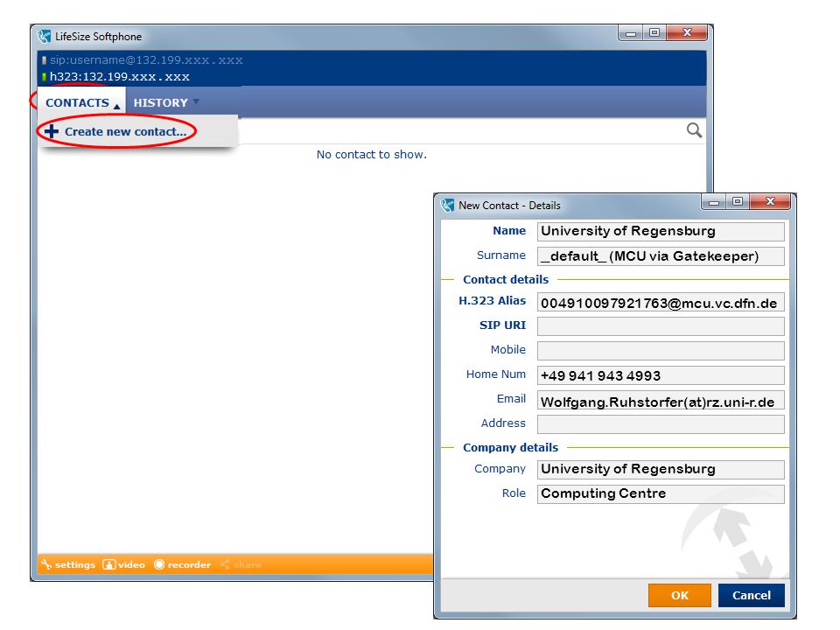Select the sip:username account line
The image size is (840, 630).
point(143,60)
